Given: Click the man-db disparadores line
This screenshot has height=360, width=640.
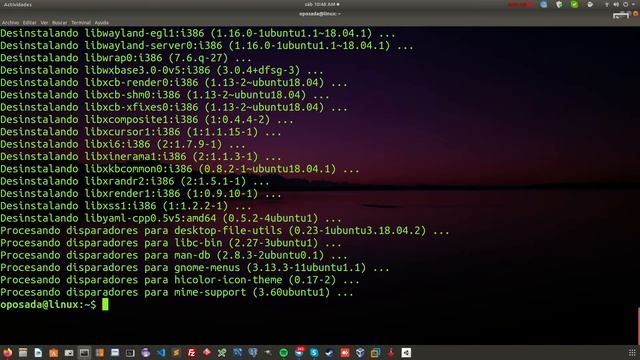Looking at the screenshot, I should coord(173,255).
